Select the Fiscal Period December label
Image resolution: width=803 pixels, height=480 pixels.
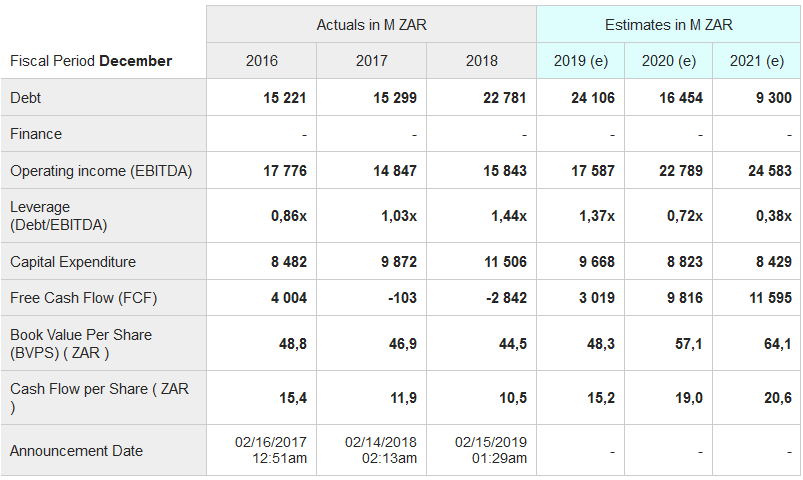91,61
